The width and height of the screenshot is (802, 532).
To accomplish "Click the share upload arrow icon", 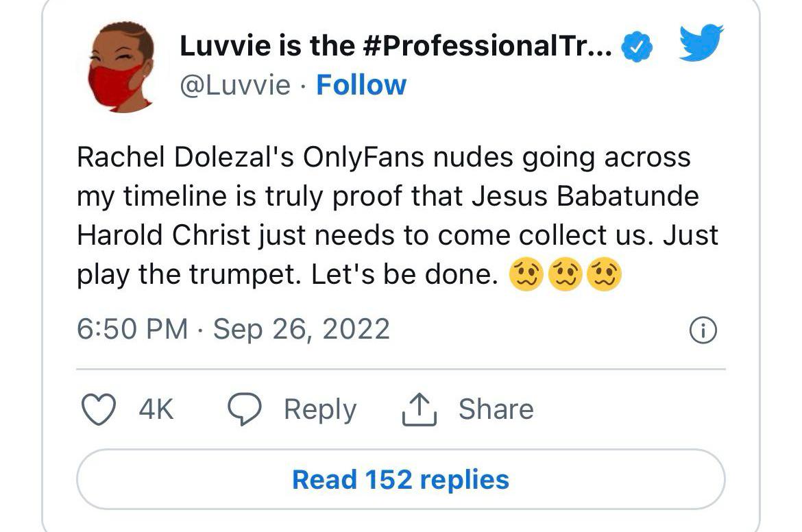I will (419, 409).
